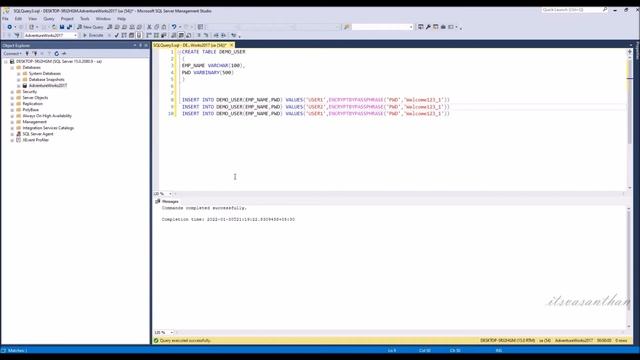Viewport: 640px width, 360px height.
Task: Toggle Results to Text mode
Action: pyautogui.click(x=174, y=36)
